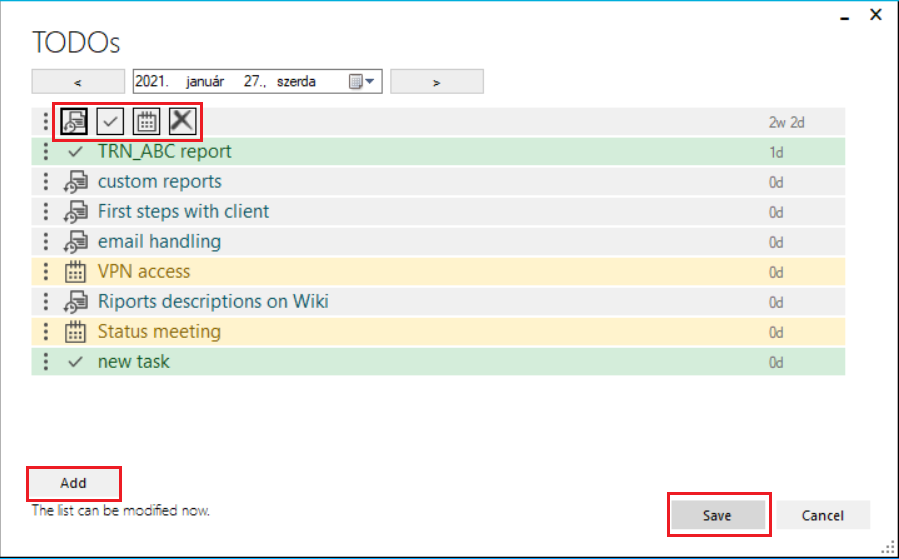Save the TODO list

click(x=717, y=516)
